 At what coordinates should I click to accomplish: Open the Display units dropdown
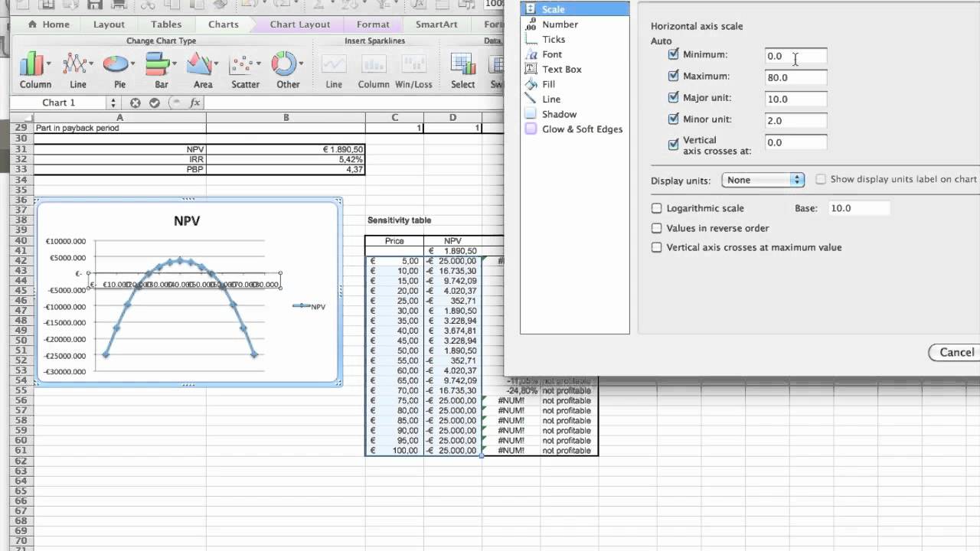[763, 180]
